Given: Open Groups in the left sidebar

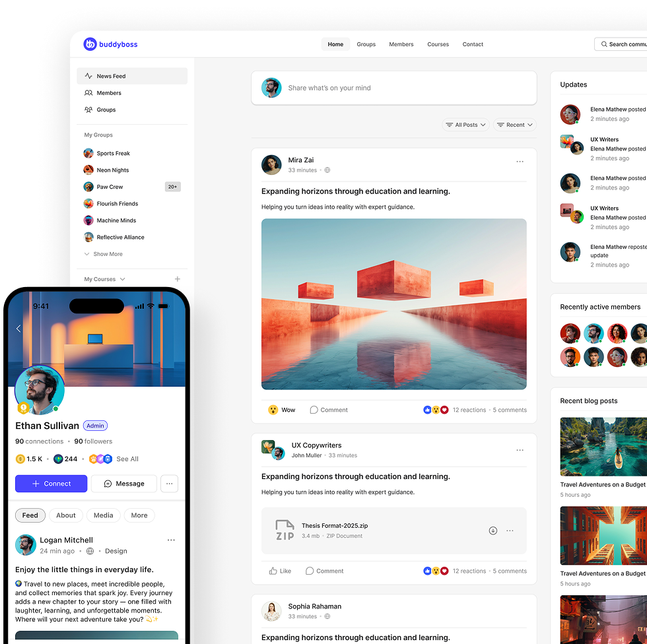Looking at the screenshot, I should (132, 110).
